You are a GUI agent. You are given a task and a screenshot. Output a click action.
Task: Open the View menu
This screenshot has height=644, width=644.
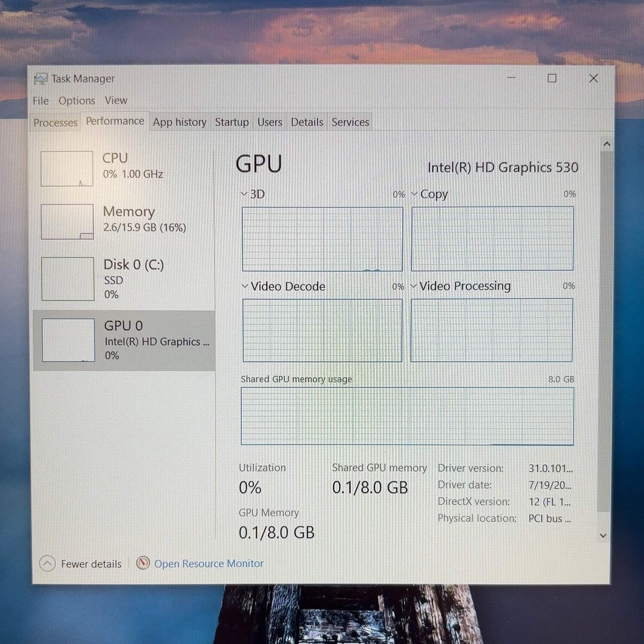[116, 100]
